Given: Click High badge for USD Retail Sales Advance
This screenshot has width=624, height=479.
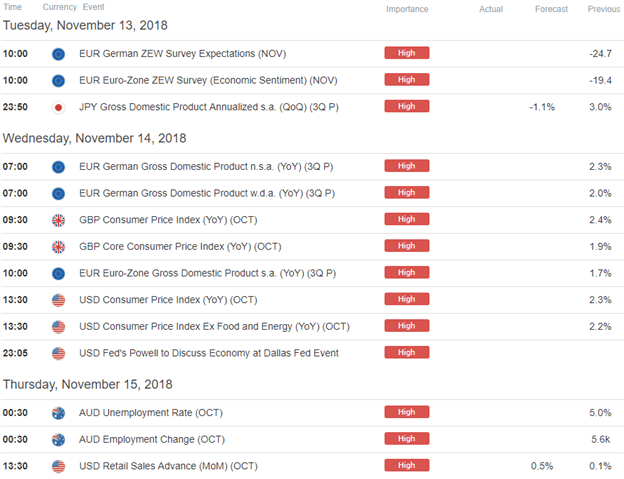Looking at the screenshot, I should 407,465.
